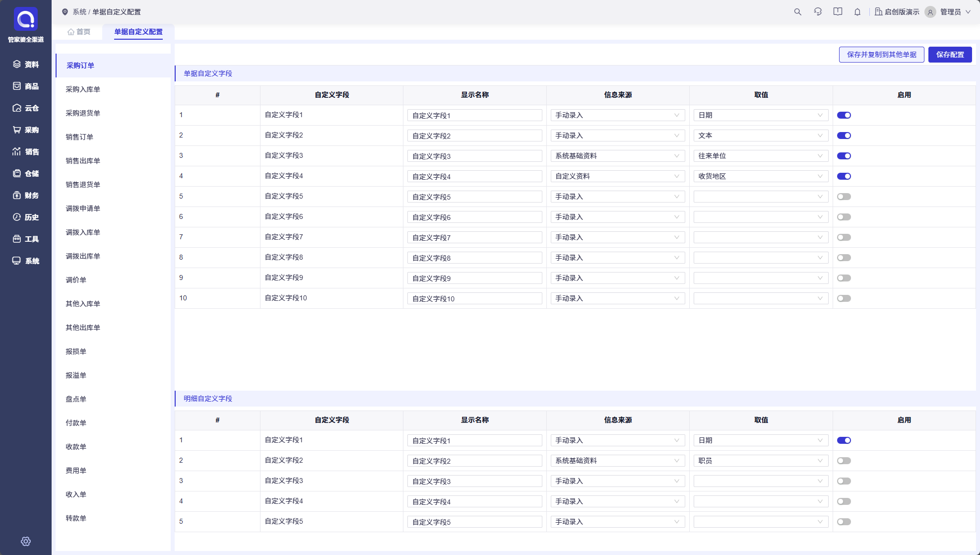This screenshot has height=555, width=980.
Task: Open 系统基础资料 source dropdown for header field 3
Action: (618, 156)
